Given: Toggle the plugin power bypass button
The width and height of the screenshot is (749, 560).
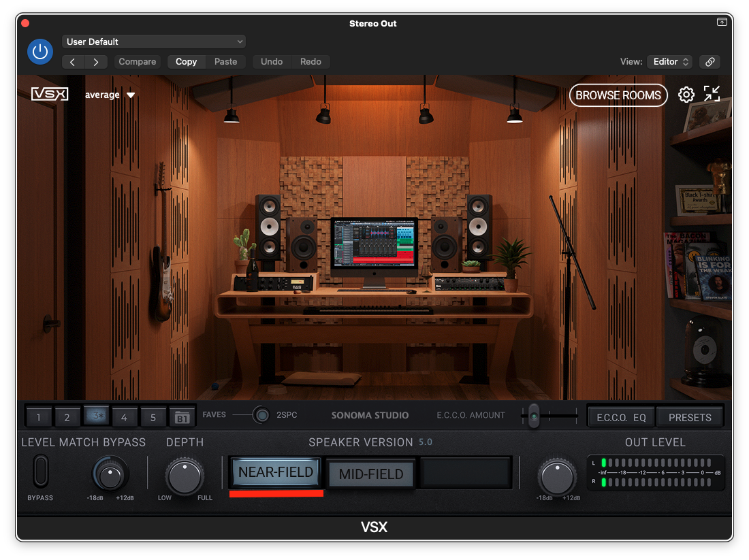Looking at the screenshot, I should pos(40,52).
